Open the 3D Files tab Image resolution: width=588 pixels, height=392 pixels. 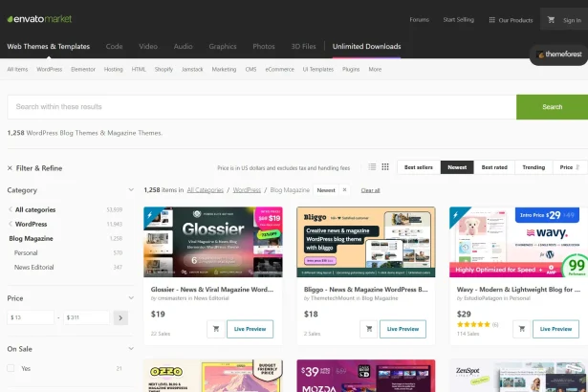[x=303, y=47]
